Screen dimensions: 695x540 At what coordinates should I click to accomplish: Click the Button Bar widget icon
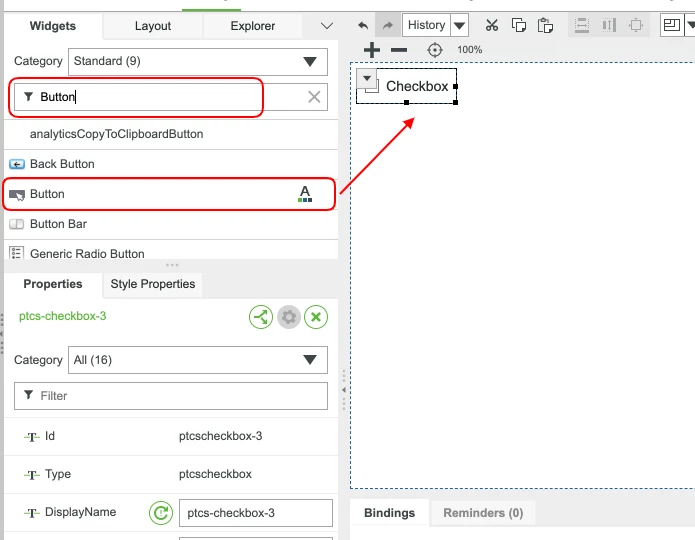click(x=17, y=224)
